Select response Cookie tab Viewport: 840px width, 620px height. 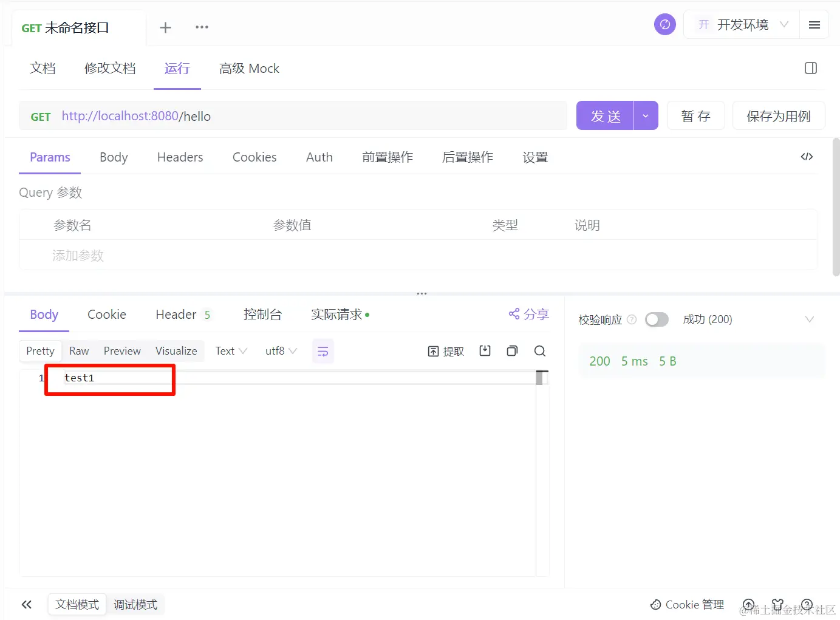click(107, 315)
